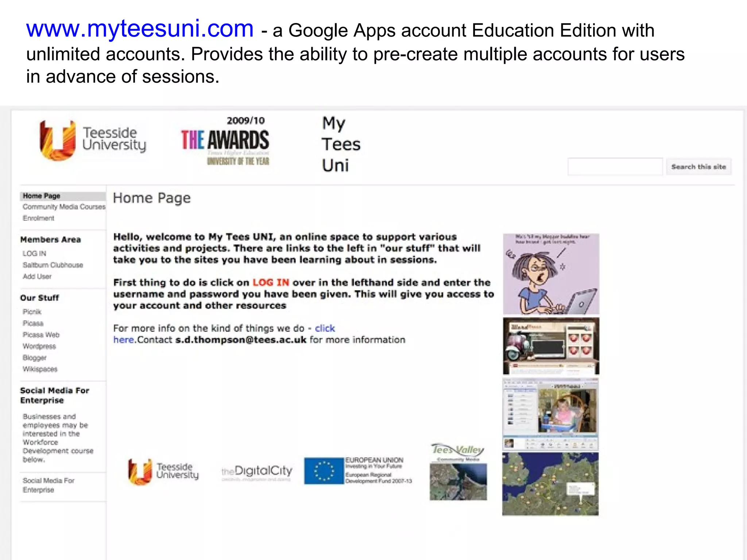Open the Wordpress sidebar link
The width and height of the screenshot is (747, 560).
pos(39,346)
